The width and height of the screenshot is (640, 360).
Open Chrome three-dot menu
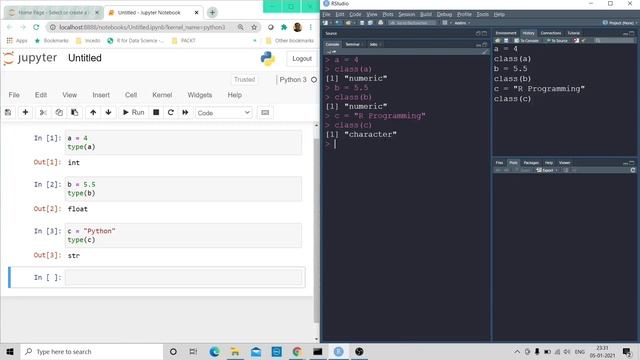(x=311, y=27)
